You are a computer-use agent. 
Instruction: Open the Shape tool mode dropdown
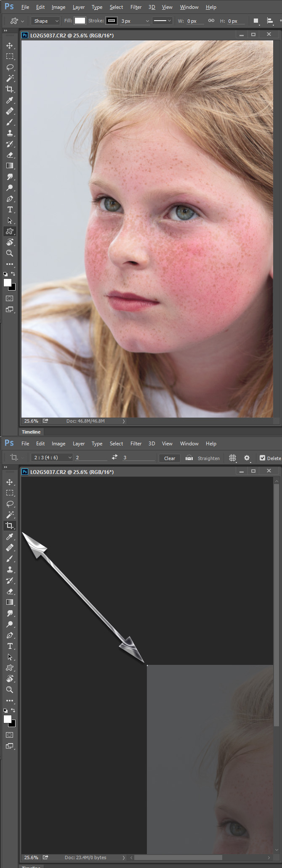click(46, 21)
